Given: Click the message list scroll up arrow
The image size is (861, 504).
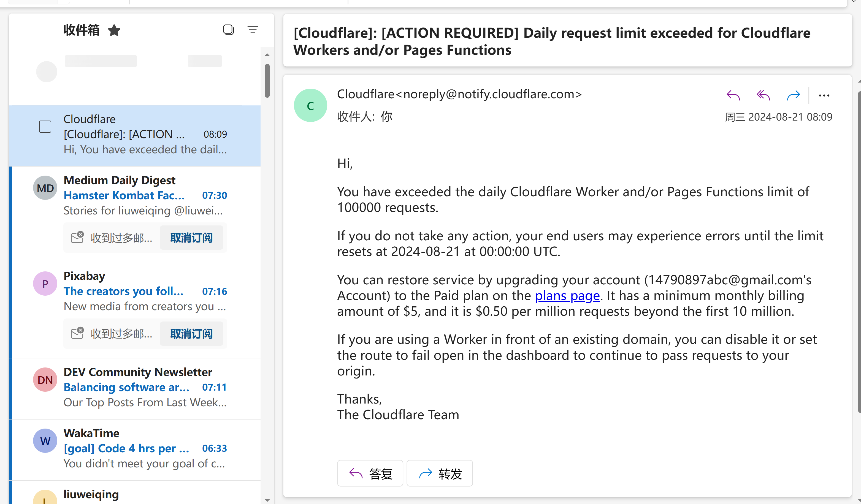Looking at the screenshot, I should pos(267,55).
